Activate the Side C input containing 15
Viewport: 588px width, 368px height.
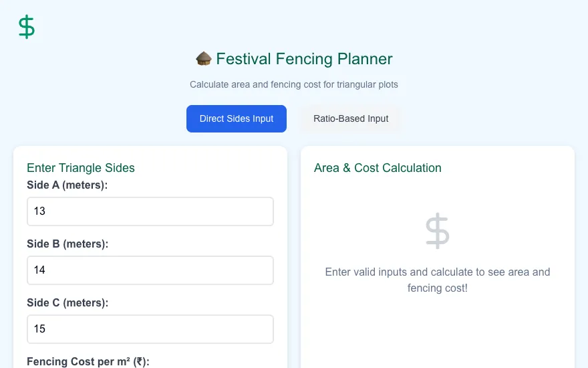pyautogui.click(x=150, y=329)
